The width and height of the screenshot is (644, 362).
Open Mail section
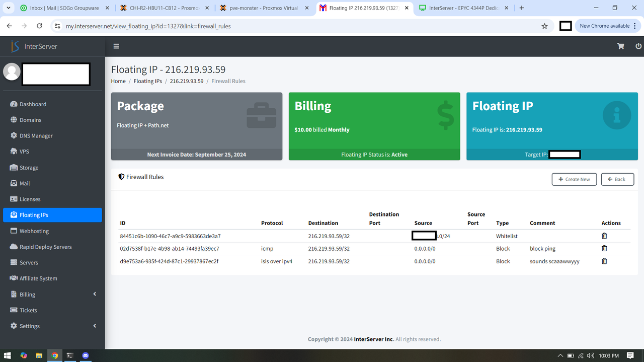point(52,183)
